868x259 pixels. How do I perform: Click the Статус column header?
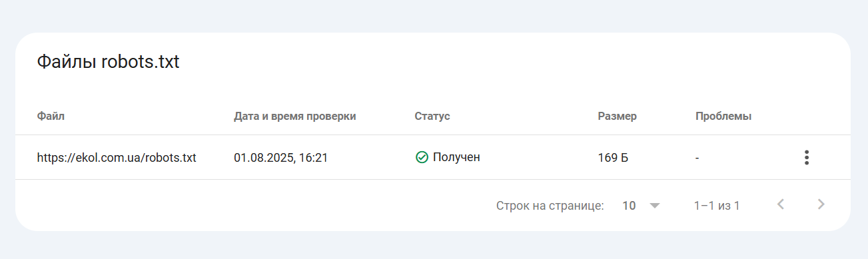click(x=432, y=116)
